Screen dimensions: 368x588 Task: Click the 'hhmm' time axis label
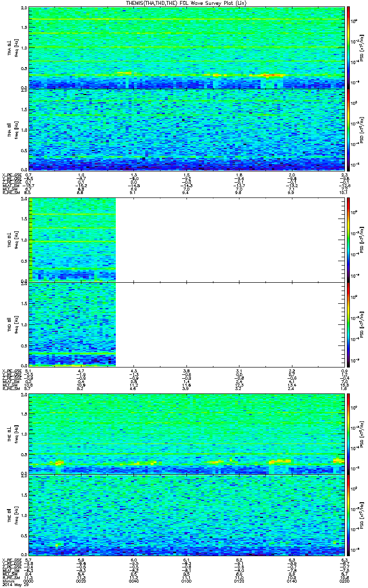tap(8, 582)
